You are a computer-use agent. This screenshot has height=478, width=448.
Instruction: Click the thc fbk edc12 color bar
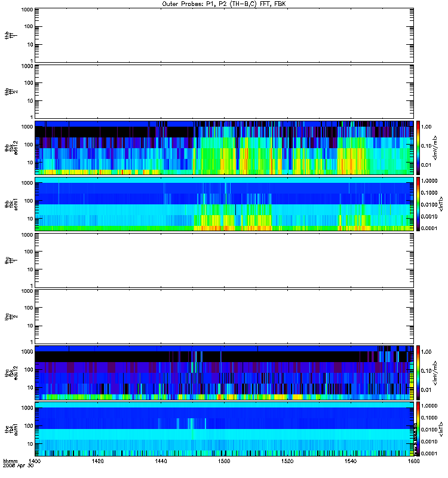[418, 373]
